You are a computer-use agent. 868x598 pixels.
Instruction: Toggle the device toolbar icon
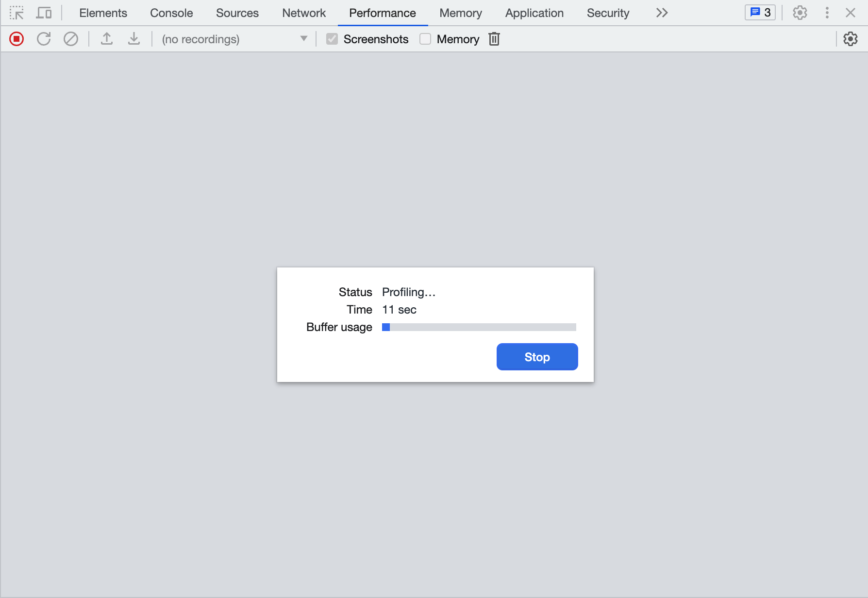point(44,13)
